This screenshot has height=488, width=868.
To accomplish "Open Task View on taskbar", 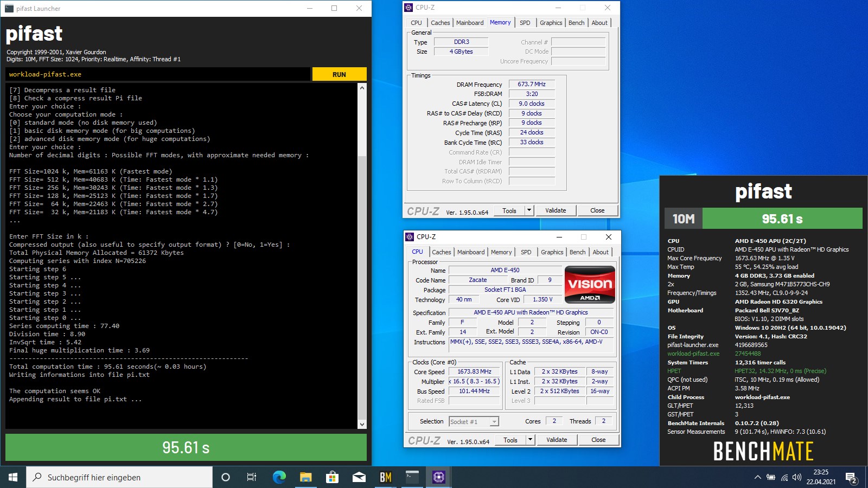I will click(252, 477).
